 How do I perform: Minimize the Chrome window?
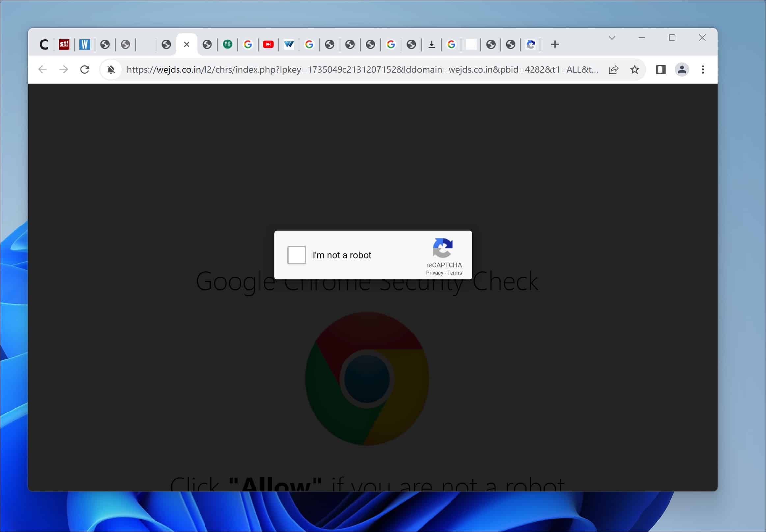click(642, 38)
